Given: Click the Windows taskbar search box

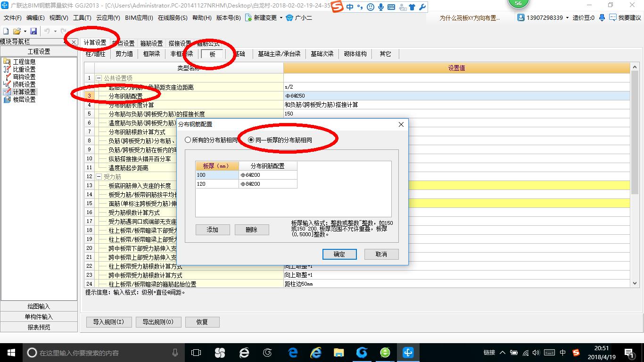Looking at the screenshot, I should [x=103, y=352].
